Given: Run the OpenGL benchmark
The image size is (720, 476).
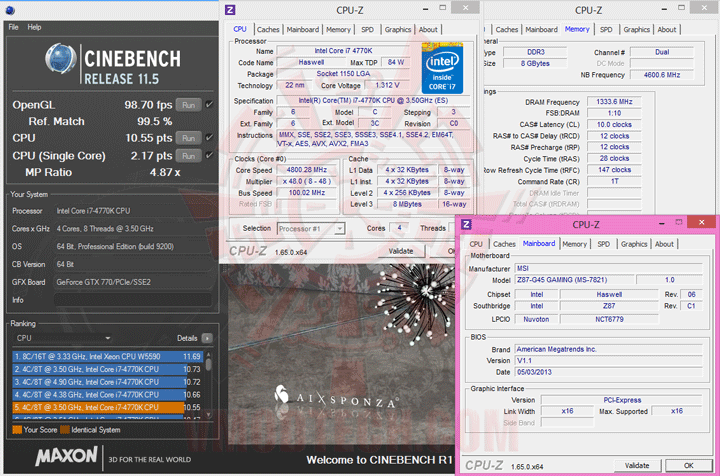Looking at the screenshot, I should click(x=189, y=105).
